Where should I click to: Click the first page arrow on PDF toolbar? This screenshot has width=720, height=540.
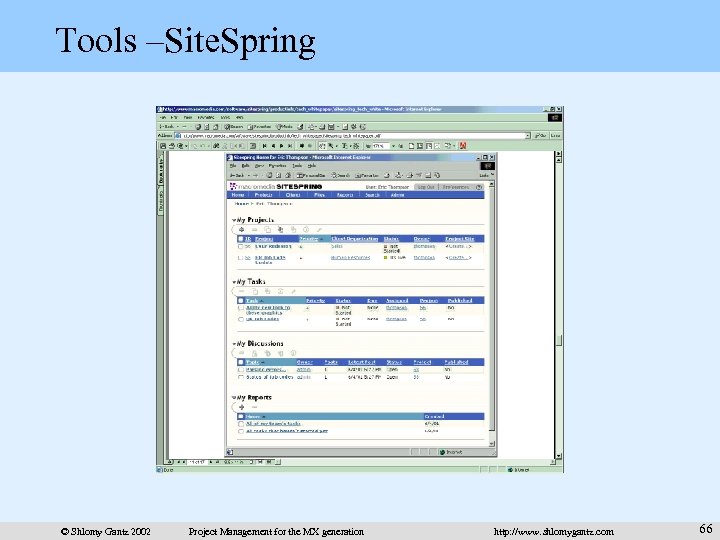[x=264, y=146]
